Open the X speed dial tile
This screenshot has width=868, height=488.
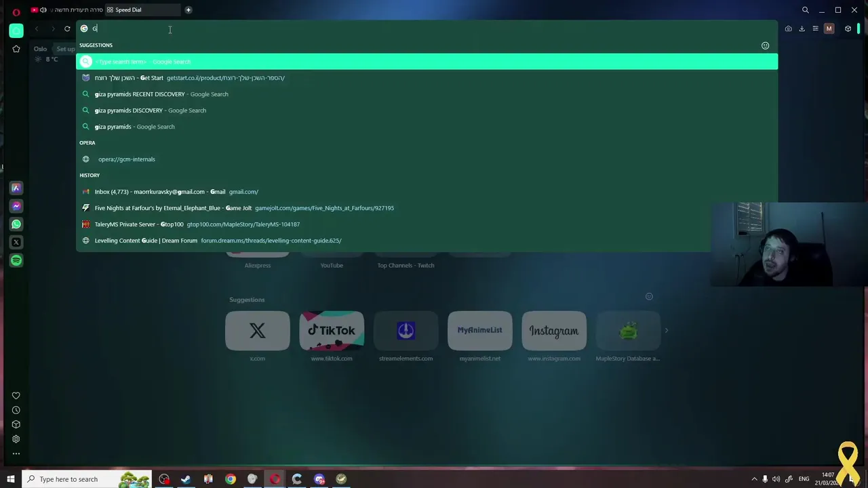tap(258, 331)
